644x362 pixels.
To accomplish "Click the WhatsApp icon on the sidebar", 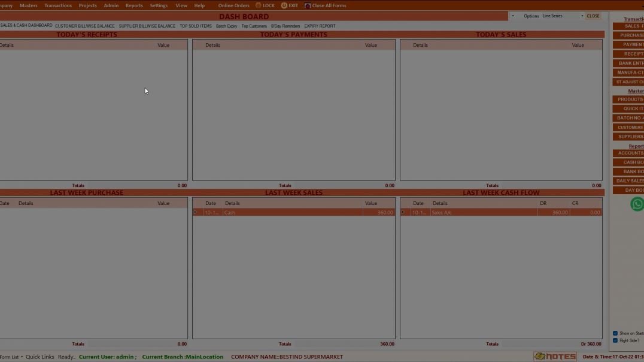I will click(636, 204).
